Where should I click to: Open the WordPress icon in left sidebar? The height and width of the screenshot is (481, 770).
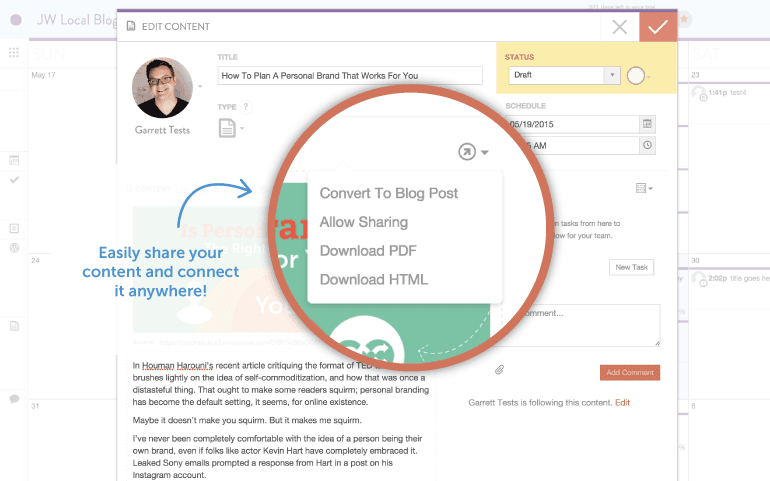pos(14,248)
